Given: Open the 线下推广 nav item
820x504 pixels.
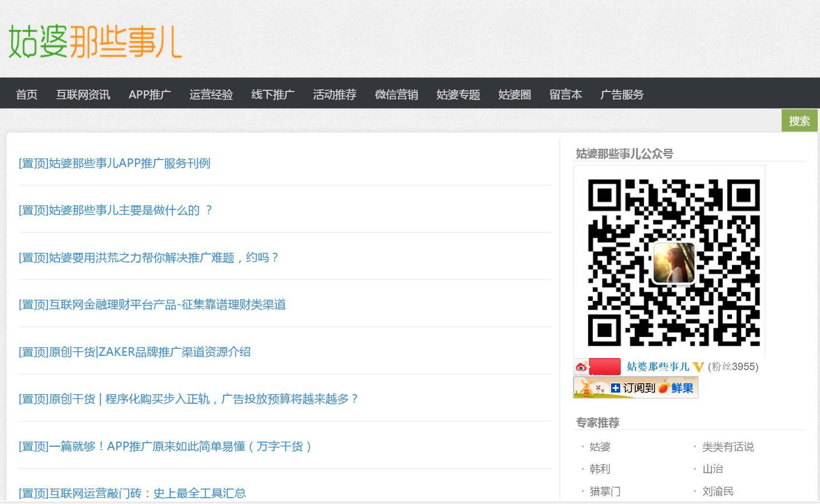Looking at the screenshot, I should click(x=273, y=94).
